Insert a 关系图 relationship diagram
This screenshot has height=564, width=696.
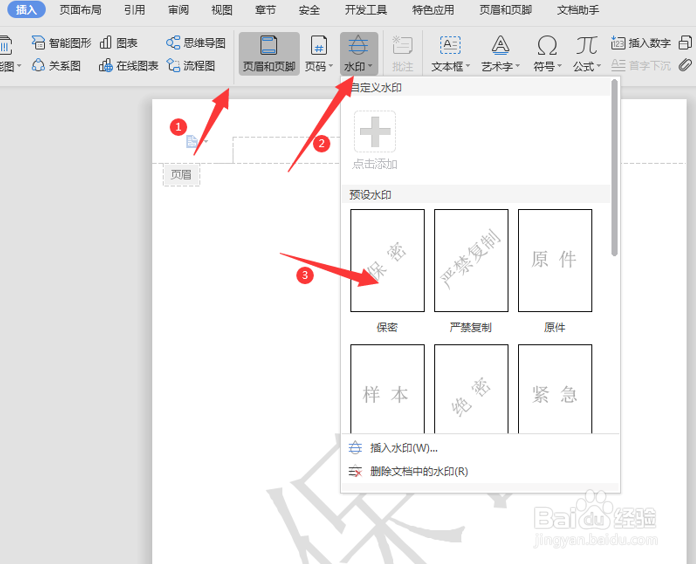(56, 66)
